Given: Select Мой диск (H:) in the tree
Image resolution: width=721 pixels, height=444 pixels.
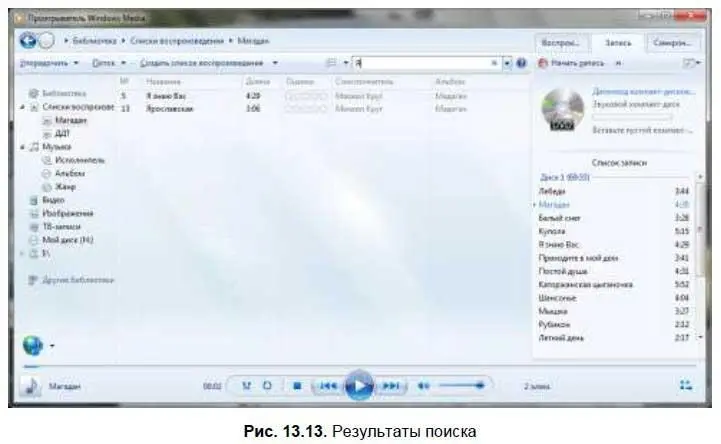Looking at the screenshot, I should point(68,240).
